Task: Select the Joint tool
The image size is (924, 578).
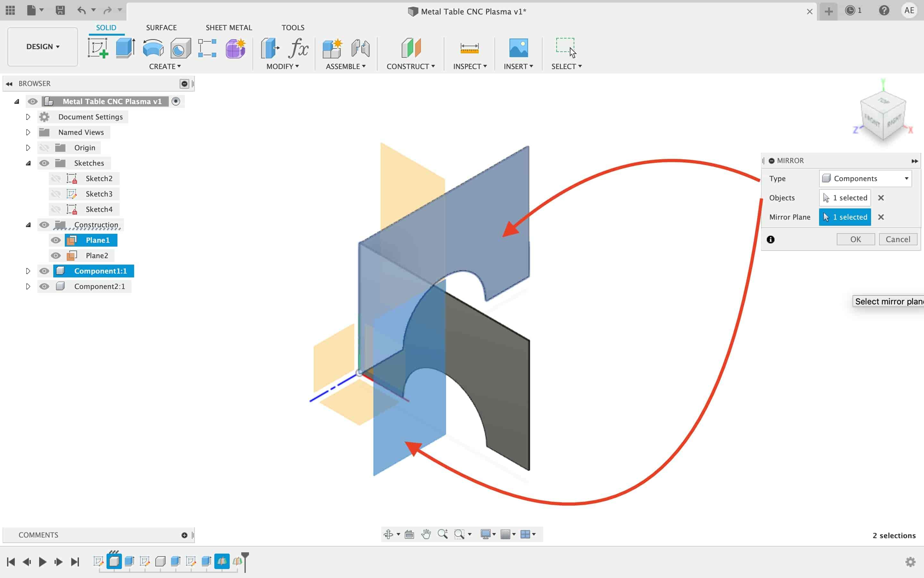Action: coord(360,48)
